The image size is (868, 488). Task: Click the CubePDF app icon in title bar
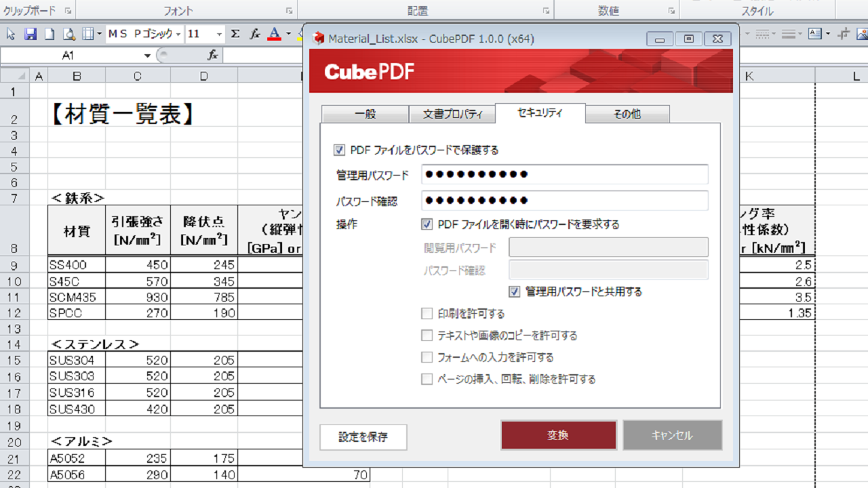click(318, 39)
